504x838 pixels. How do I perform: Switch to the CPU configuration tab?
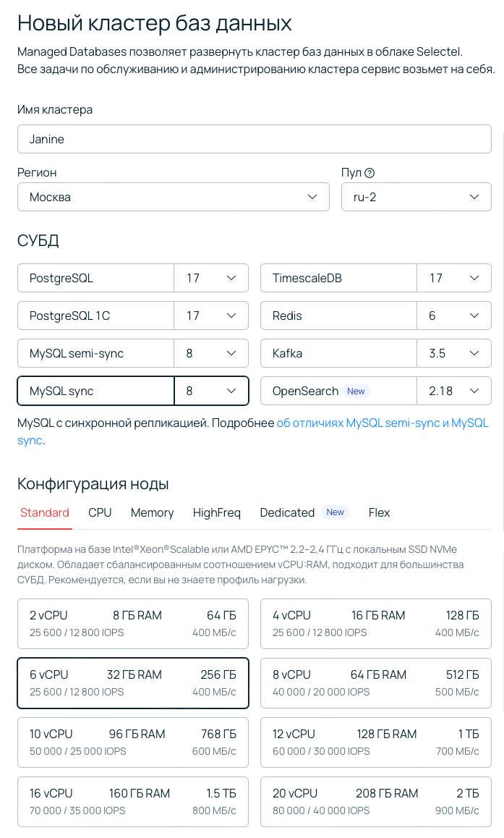[100, 513]
